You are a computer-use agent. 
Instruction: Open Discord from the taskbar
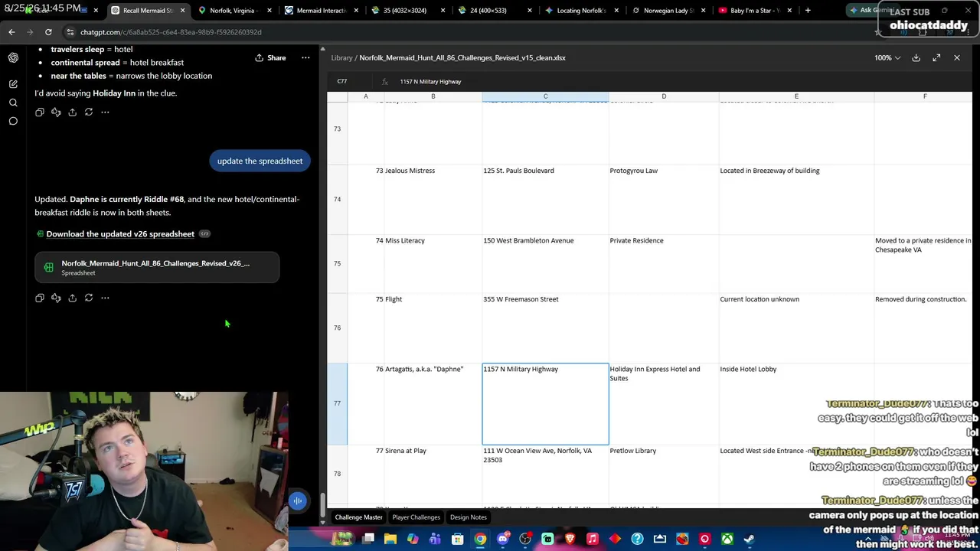click(503, 540)
